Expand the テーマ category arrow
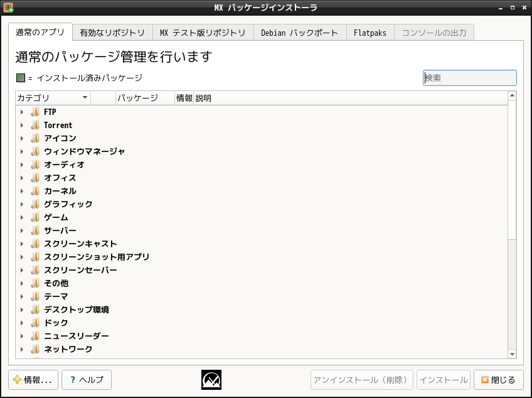Viewport: 532px width, 398px height. click(22, 296)
